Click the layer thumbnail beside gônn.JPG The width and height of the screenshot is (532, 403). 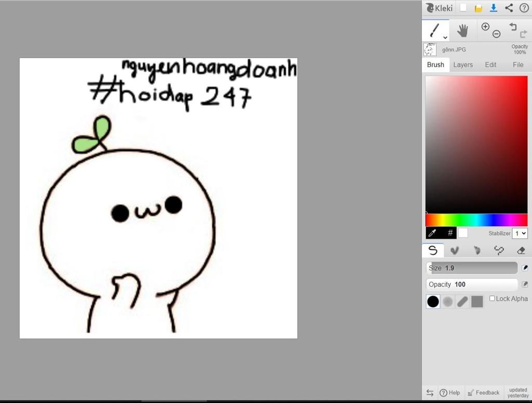coord(430,49)
